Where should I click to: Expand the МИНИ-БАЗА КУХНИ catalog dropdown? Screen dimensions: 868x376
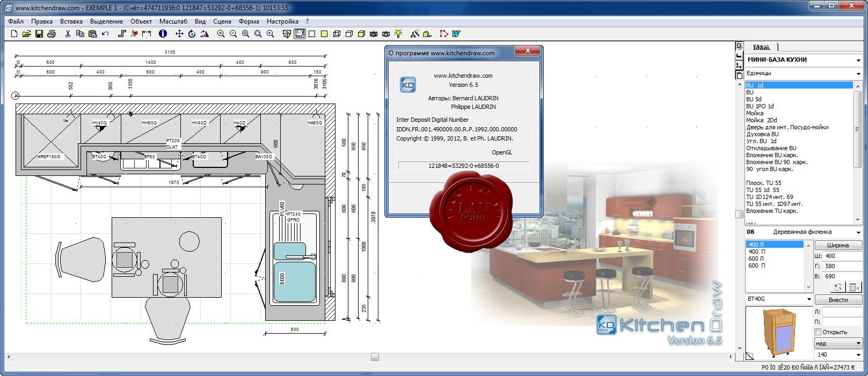[x=858, y=60]
